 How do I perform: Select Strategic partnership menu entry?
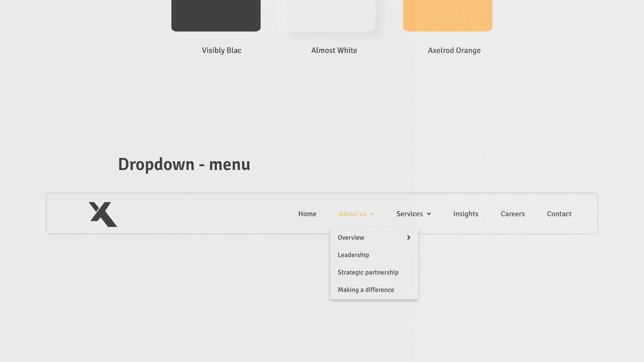click(x=368, y=273)
